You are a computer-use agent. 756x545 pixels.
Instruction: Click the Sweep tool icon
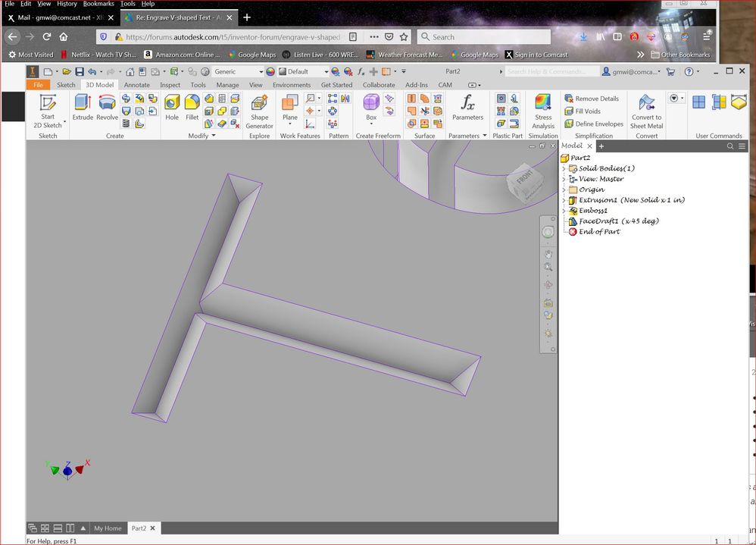126,99
